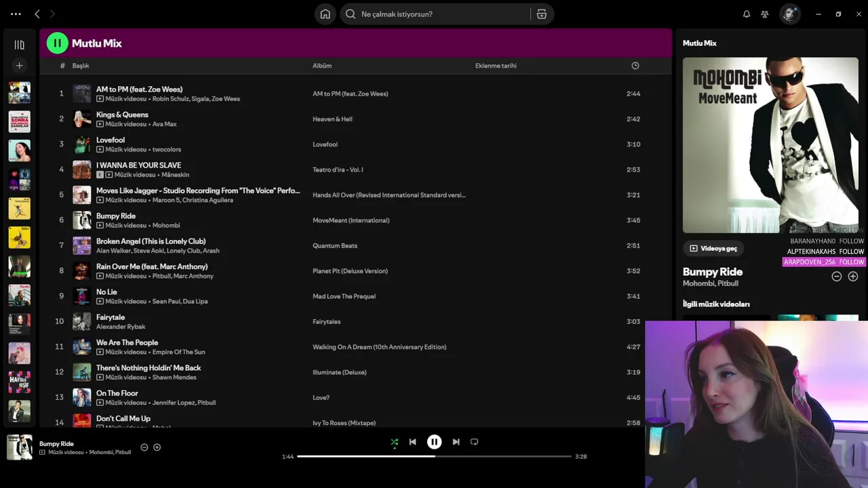Create playlist with sidebar plus icon

point(19,66)
